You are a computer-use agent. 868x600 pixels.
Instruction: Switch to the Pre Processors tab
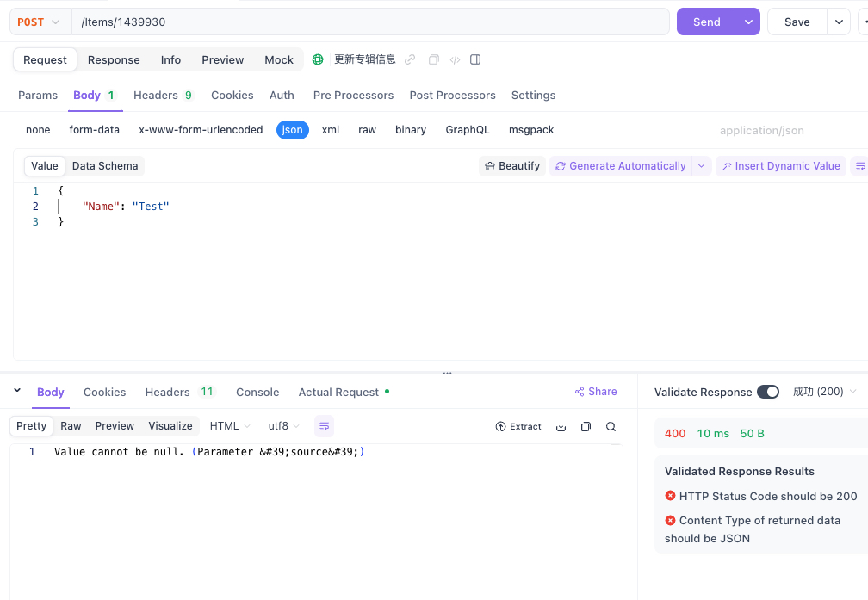353,96
